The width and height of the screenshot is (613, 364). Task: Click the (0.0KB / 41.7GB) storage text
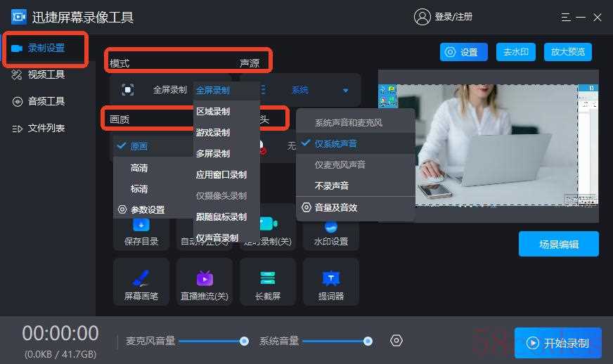coord(60,354)
